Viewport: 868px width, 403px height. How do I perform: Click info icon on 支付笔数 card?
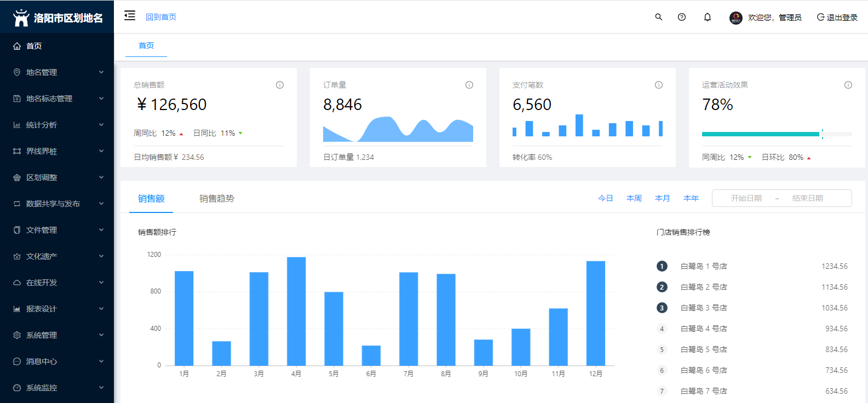click(659, 85)
